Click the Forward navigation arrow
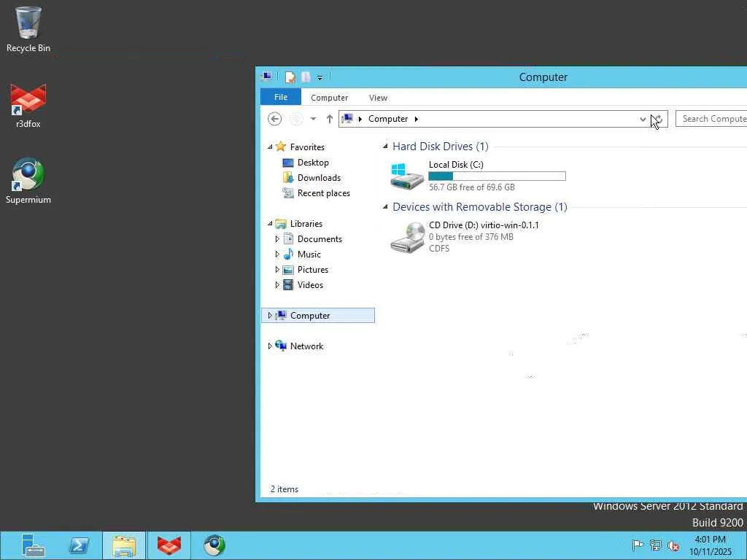747x560 pixels. (x=296, y=119)
